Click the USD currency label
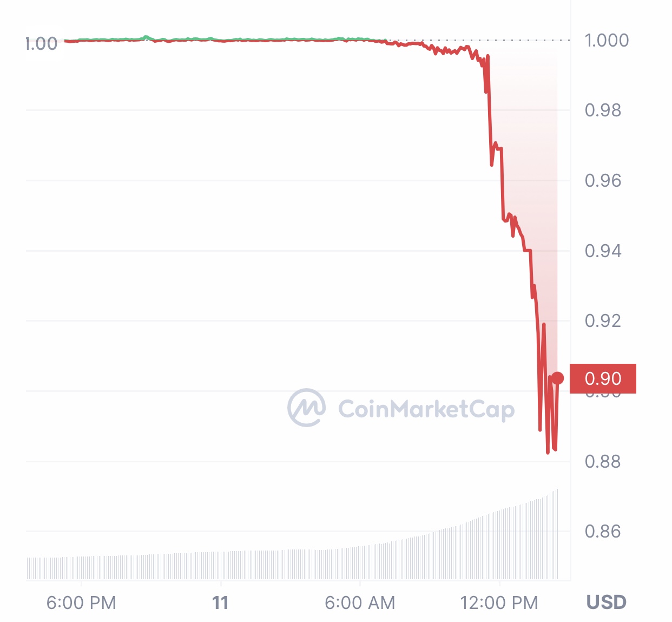This screenshot has width=672, height=622. coord(606,602)
